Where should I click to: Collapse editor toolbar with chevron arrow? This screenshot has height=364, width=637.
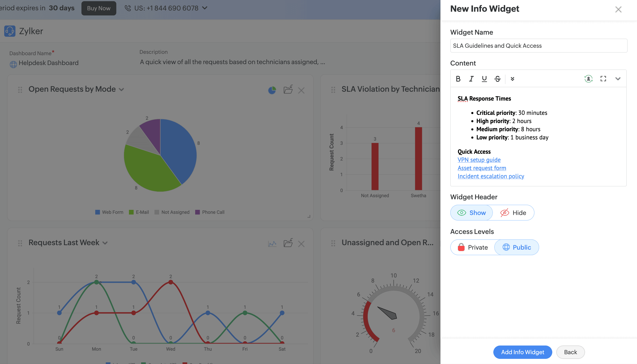pyautogui.click(x=618, y=79)
